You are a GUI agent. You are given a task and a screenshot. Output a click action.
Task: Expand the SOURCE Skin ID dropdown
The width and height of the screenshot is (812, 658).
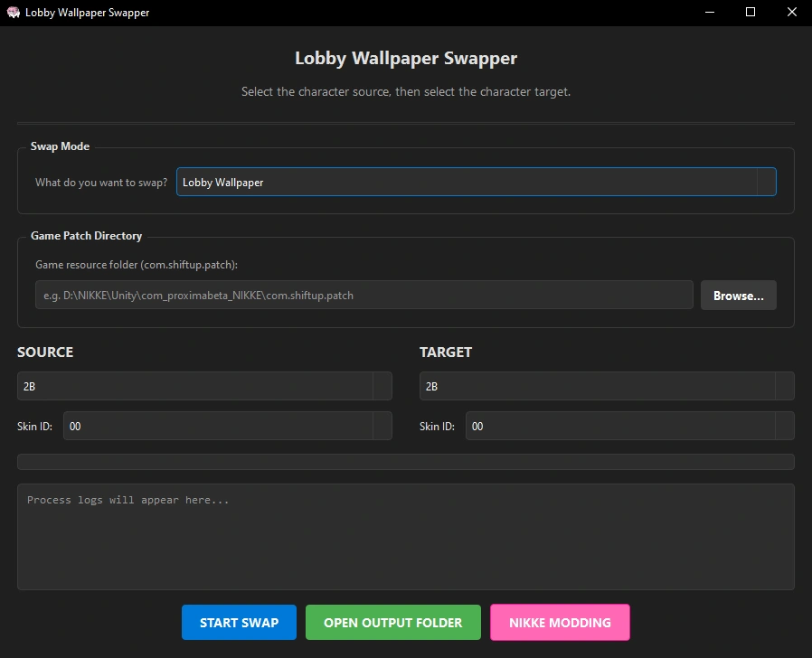click(x=227, y=426)
